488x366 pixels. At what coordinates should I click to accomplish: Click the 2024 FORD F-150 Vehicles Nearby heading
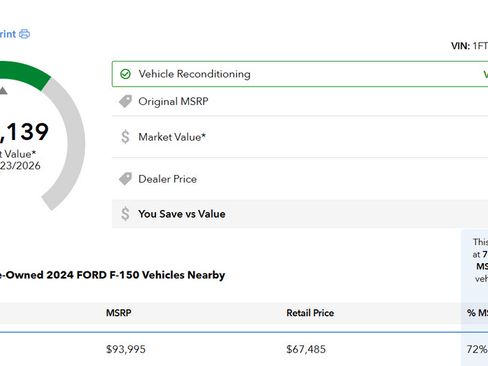112,275
